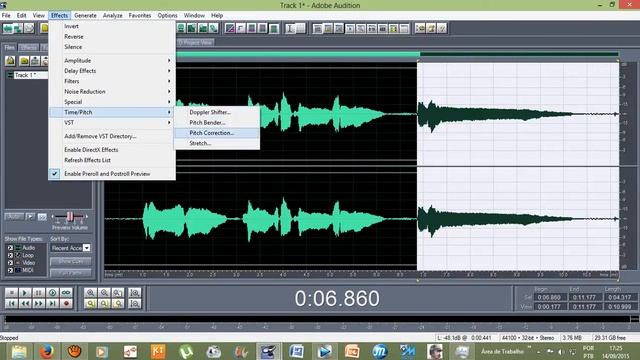640x360 pixels.
Task: Go to end with skip-forward button
Action: [x=53, y=304]
